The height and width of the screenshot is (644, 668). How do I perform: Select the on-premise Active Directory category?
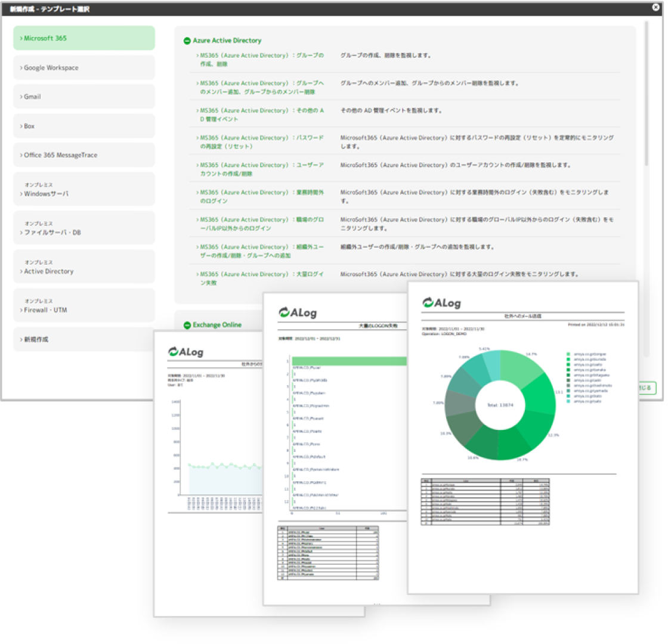(84, 267)
